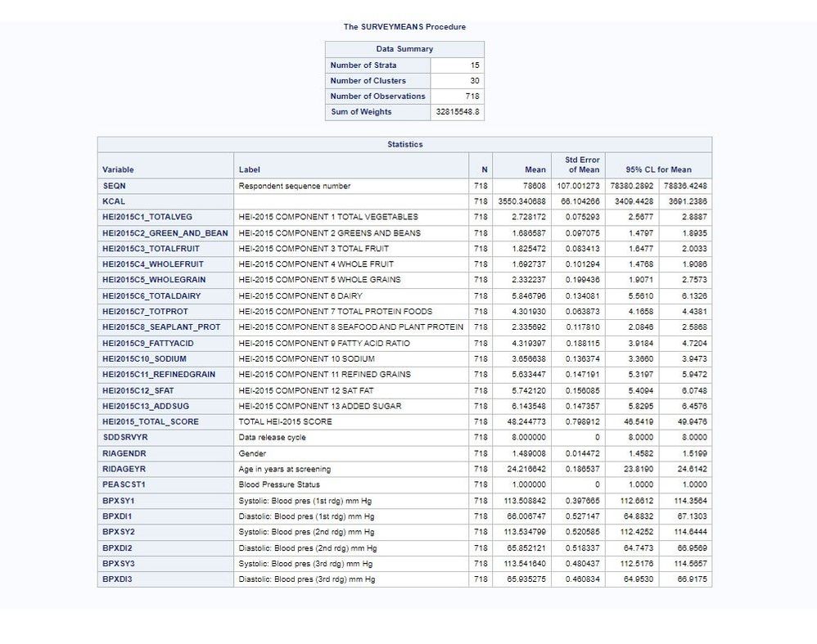Click the label "Respondent sequence number"

[x=295, y=186]
